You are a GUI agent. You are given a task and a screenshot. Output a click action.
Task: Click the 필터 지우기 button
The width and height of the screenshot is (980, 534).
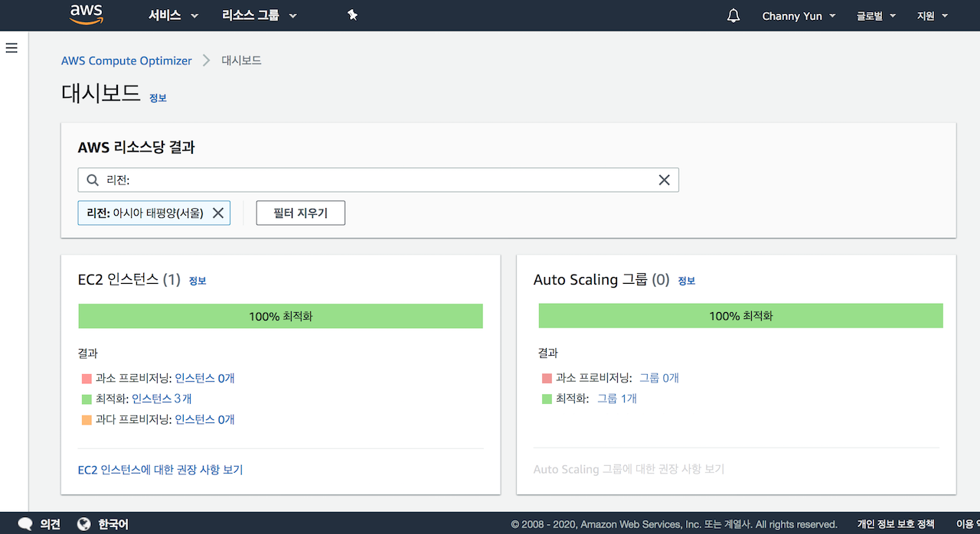point(300,213)
